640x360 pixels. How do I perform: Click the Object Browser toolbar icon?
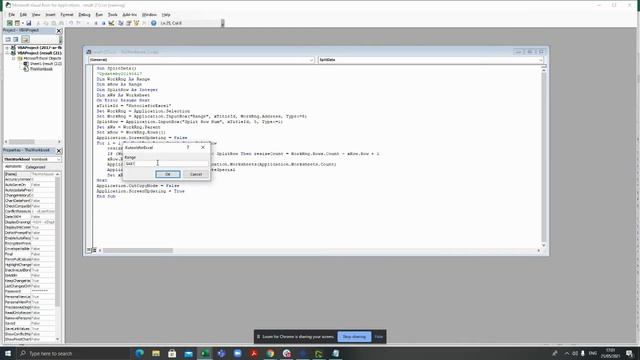click(136, 23)
